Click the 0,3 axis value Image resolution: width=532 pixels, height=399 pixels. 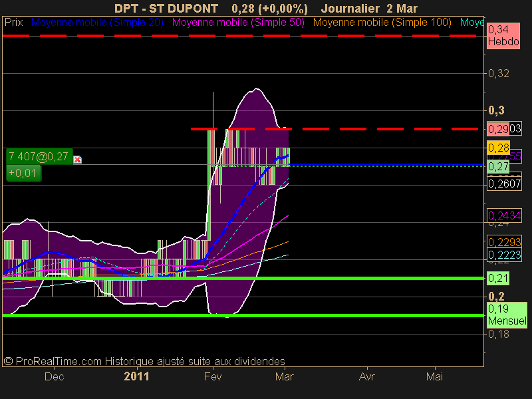pos(496,110)
